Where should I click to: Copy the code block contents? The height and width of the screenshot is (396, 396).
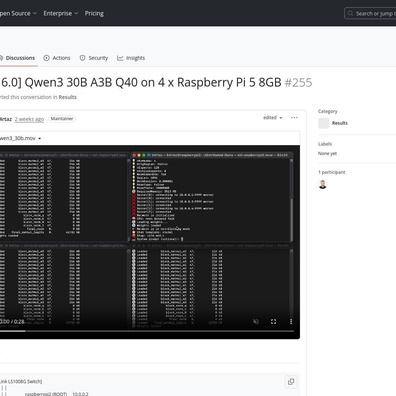tap(291, 382)
